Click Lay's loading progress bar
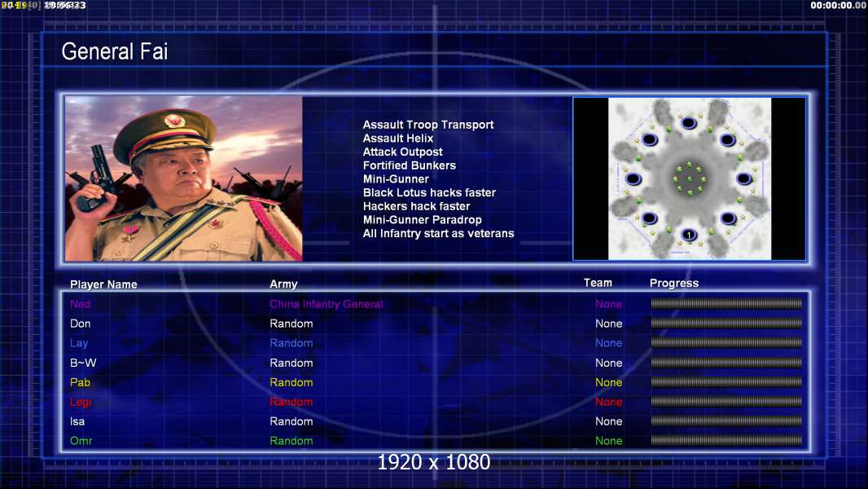The width and height of the screenshot is (868, 489). click(726, 343)
